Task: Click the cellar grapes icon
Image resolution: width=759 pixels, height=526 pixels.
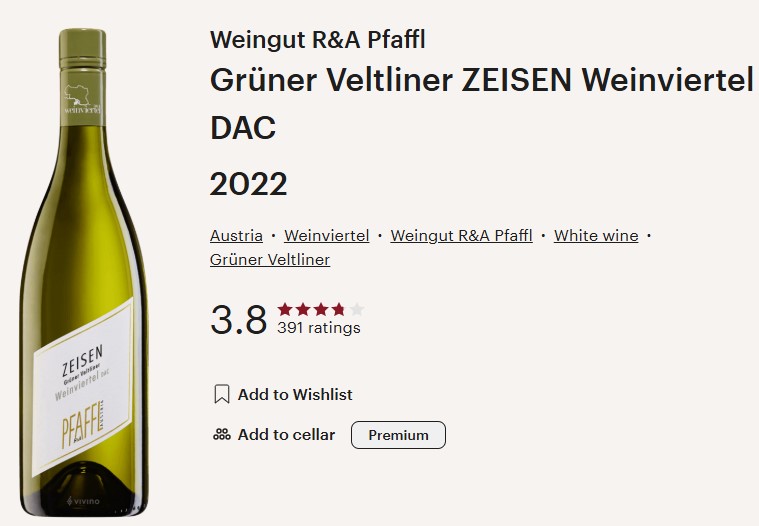Action: coord(222,434)
